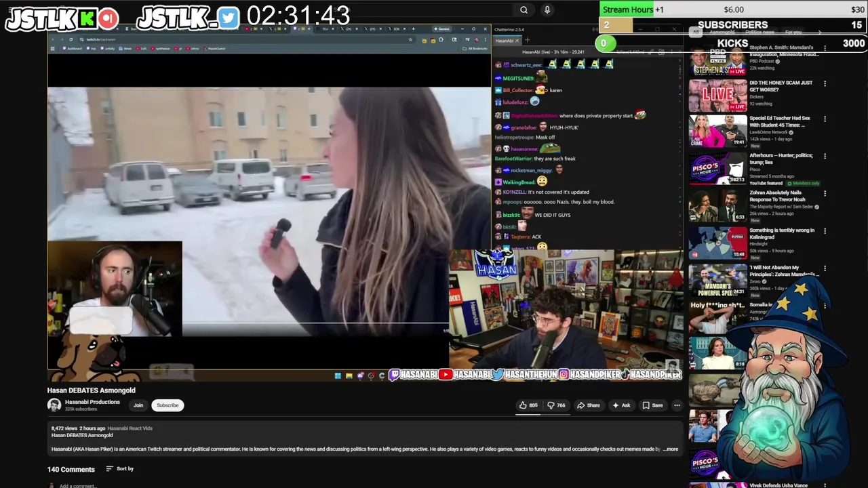Open Afterhours Hunter politics video title
Image resolution: width=868 pixels, height=488 pixels.
(x=781, y=159)
